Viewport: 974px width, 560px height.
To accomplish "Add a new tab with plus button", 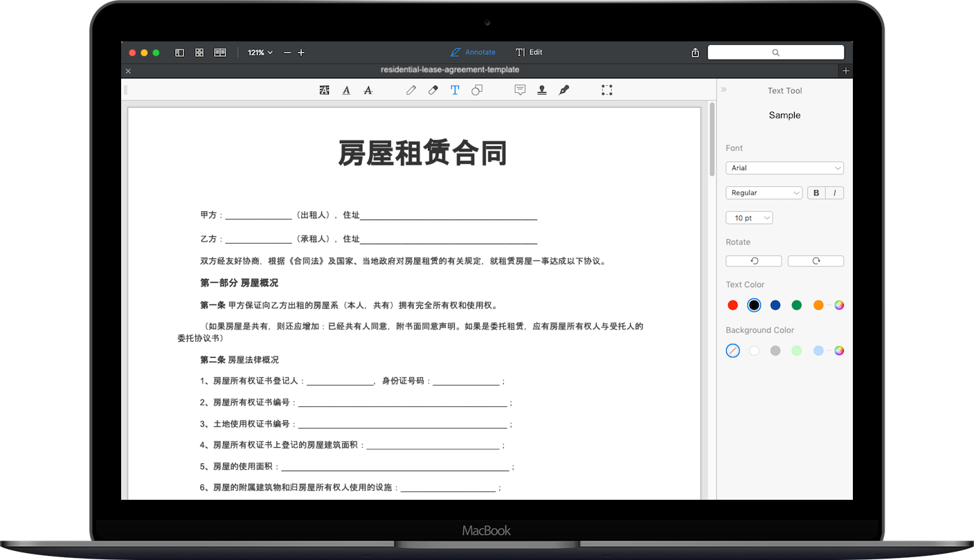I will (845, 71).
